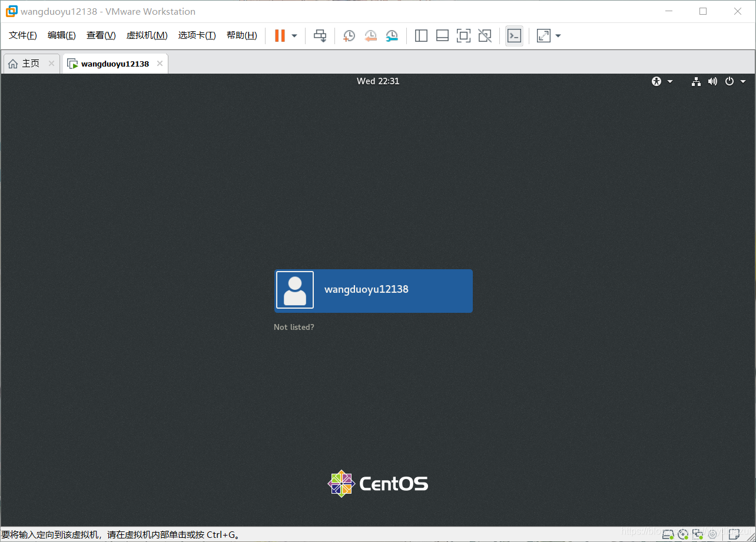
Task: Click the CentOS power icon
Action: click(730, 81)
